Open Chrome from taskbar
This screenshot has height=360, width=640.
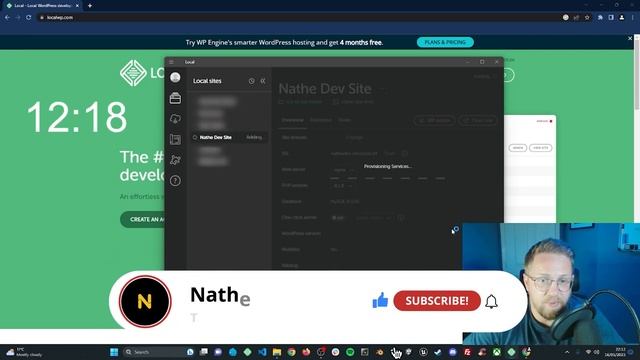tap(291, 352)
